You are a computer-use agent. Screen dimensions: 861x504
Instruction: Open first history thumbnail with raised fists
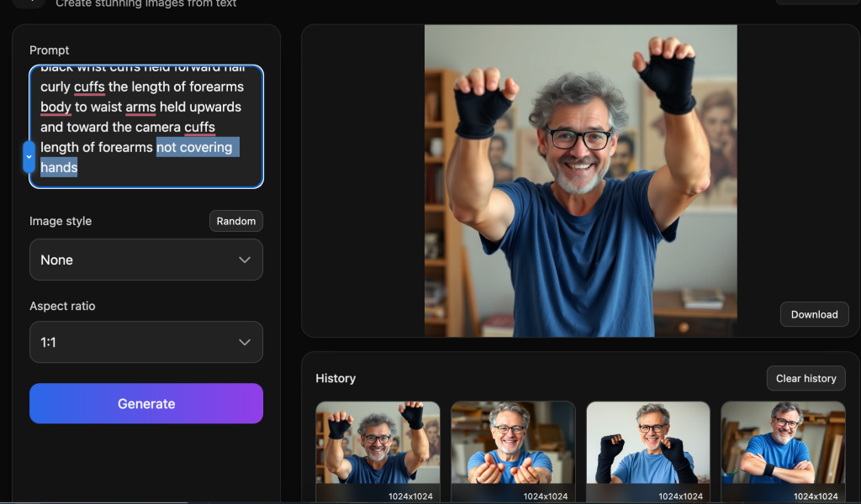click(x=378, y=445)
